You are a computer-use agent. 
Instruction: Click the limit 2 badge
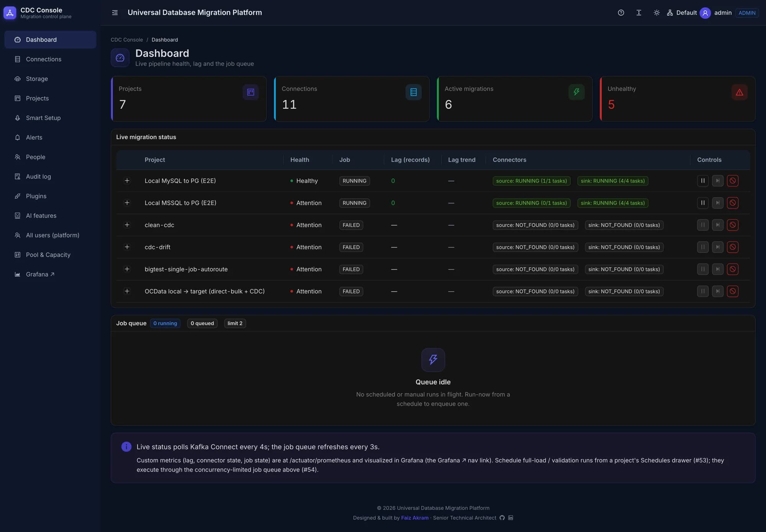[235, 323]
